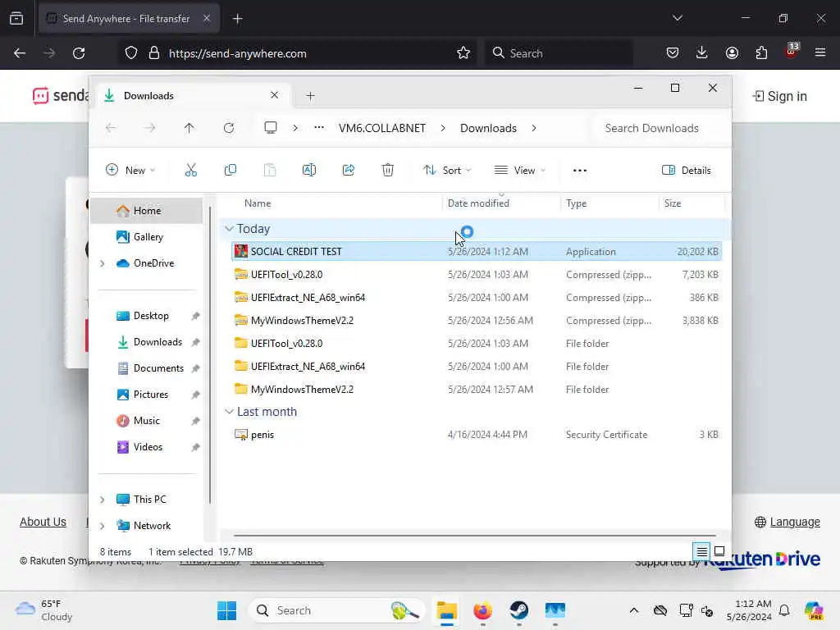Expand the OneDrive tree node
This screenshot has width=840, height=630.
[103, 263]
